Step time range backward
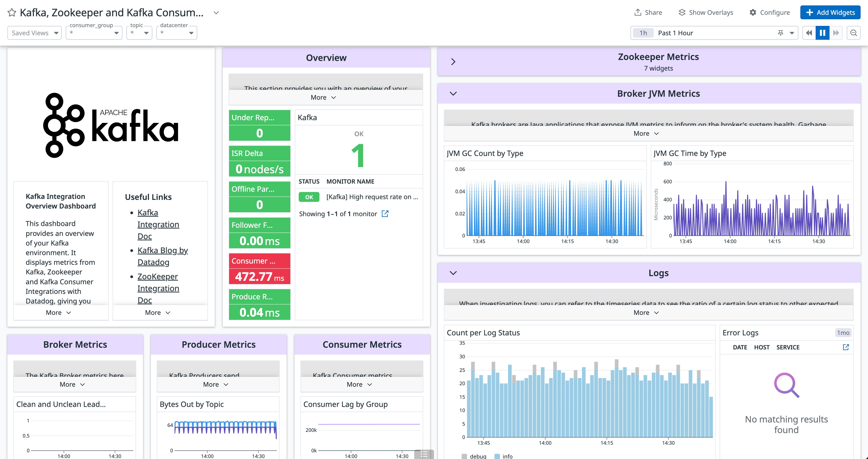868x459 pixels. pos(809,33)
